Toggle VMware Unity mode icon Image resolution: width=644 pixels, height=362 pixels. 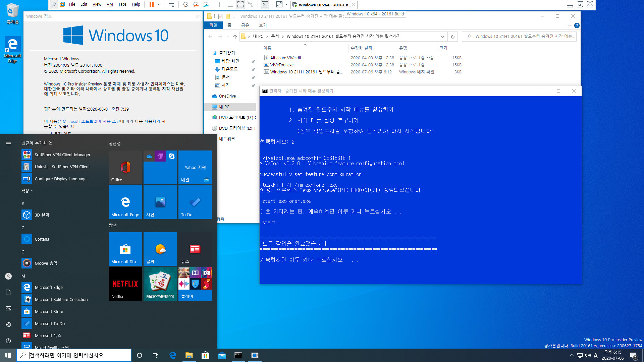[x=251, y=4]
